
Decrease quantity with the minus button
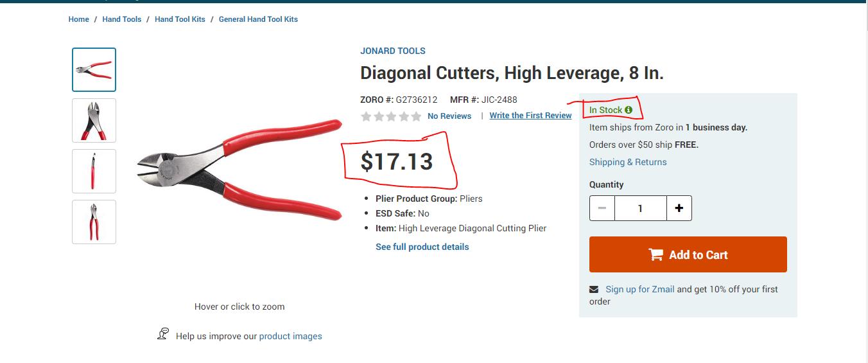602,208
